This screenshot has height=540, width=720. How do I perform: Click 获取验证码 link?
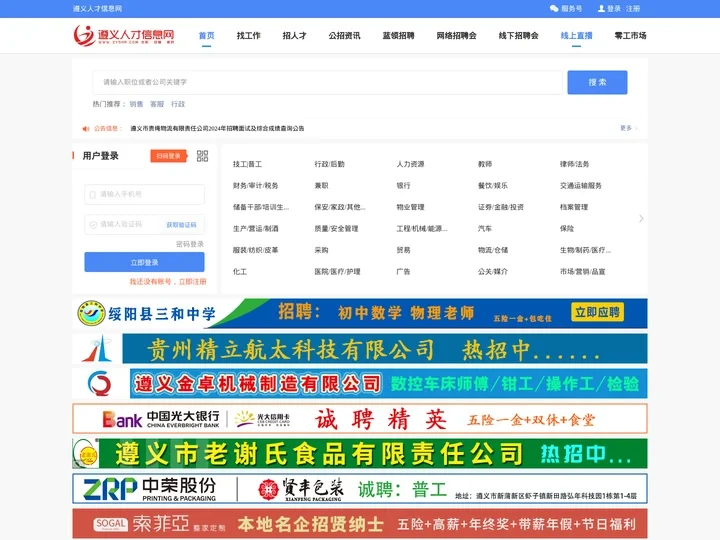[181, 225]
